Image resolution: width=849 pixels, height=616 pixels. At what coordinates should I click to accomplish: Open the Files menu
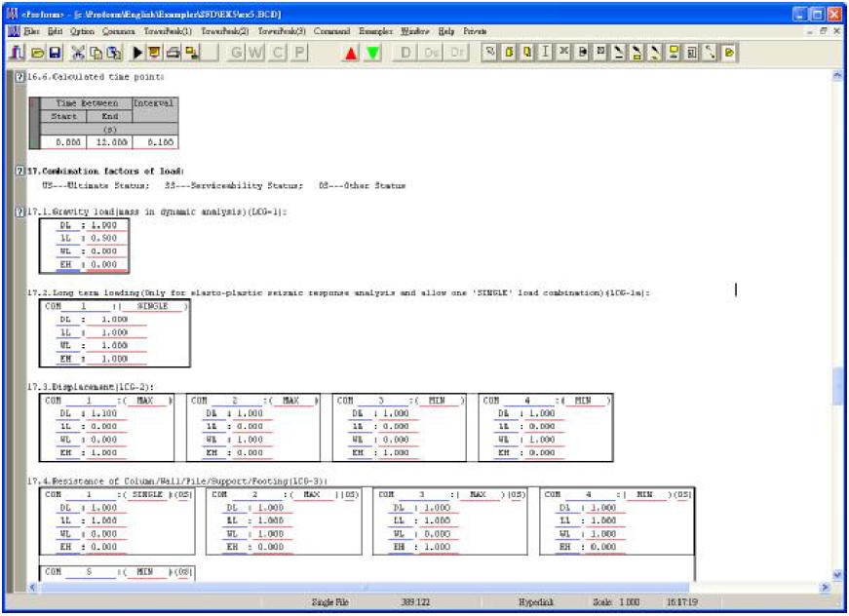click(x=32, y=31)
